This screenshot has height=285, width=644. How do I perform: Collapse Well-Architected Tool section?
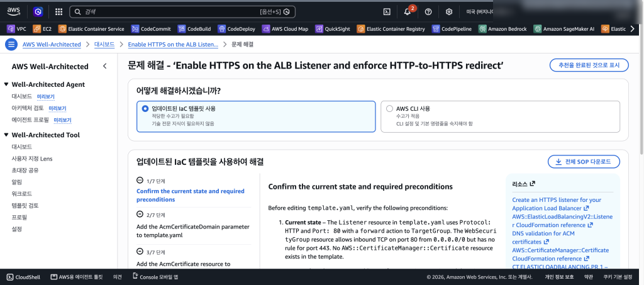(x=6, y=135)
